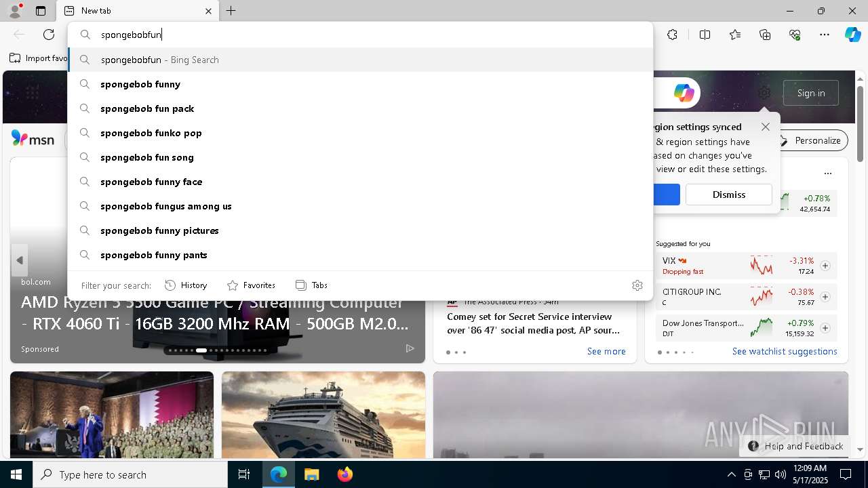This screenshot has height=488, width=868.
Task: Filter search by Favorites
Action: [x=251, y=285]
